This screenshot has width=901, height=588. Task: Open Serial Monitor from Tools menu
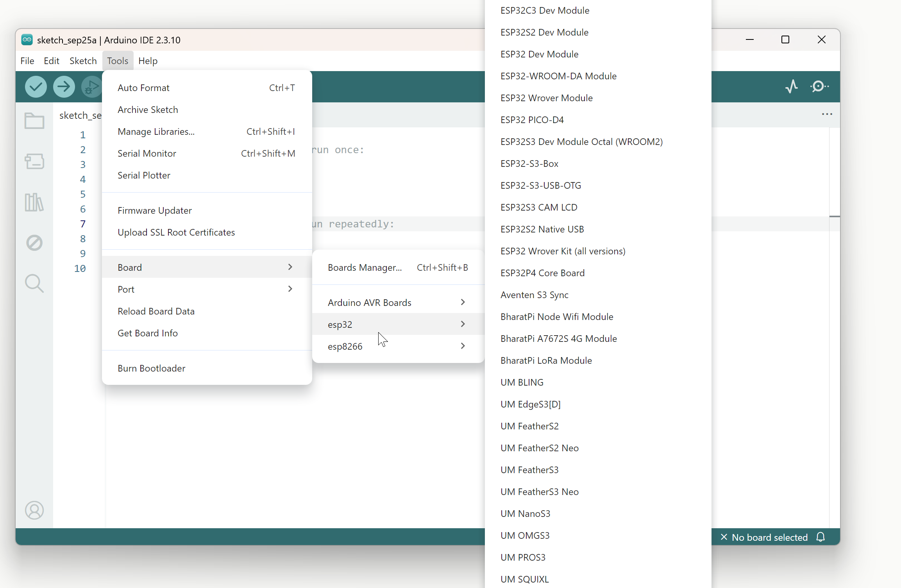click(207, 153)
